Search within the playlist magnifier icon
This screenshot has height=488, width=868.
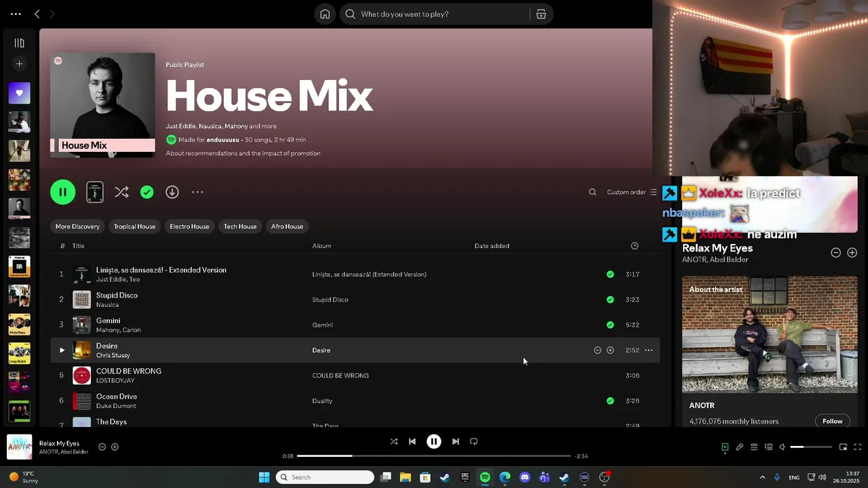click(x=592, y=192)
